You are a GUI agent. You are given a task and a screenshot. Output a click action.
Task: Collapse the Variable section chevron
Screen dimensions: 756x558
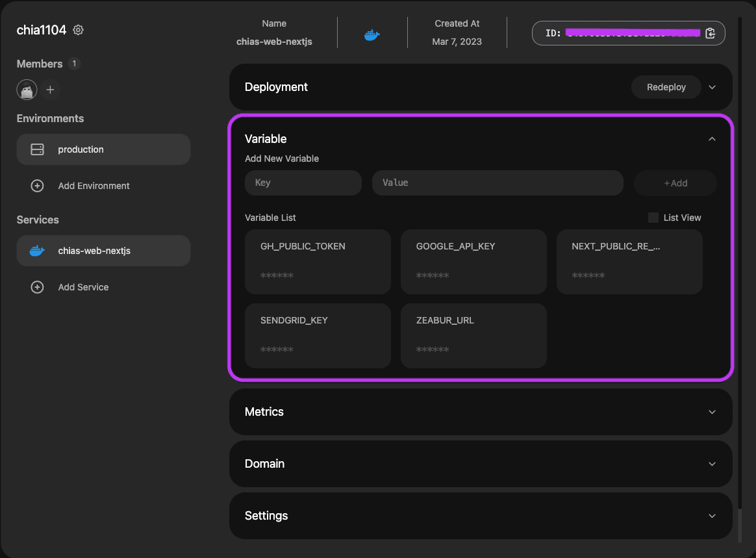click(712, 138)
